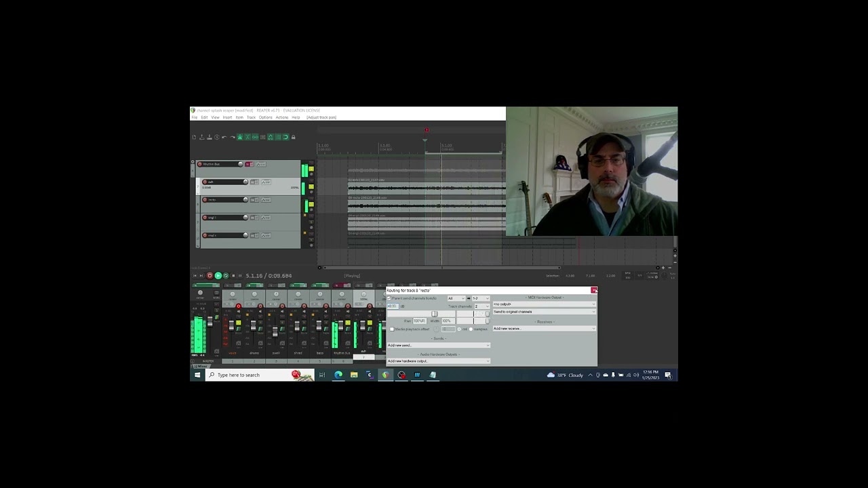Toggle ripple editing toolbar icon

point(262,137)
